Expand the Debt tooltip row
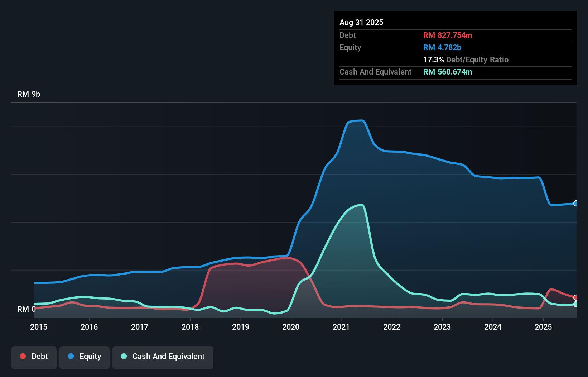Viewport: 588px width, 377px height. (x=347, y=35)
